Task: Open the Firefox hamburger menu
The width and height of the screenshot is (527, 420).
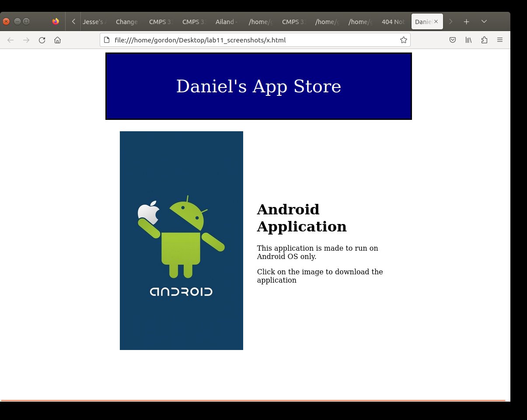Action: click(x=500, y=40)
